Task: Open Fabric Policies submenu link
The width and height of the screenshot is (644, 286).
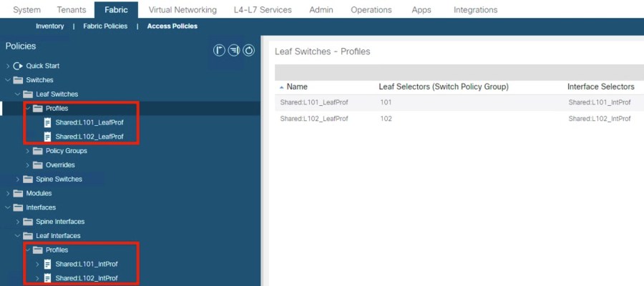Action: (x=105, y=26)
